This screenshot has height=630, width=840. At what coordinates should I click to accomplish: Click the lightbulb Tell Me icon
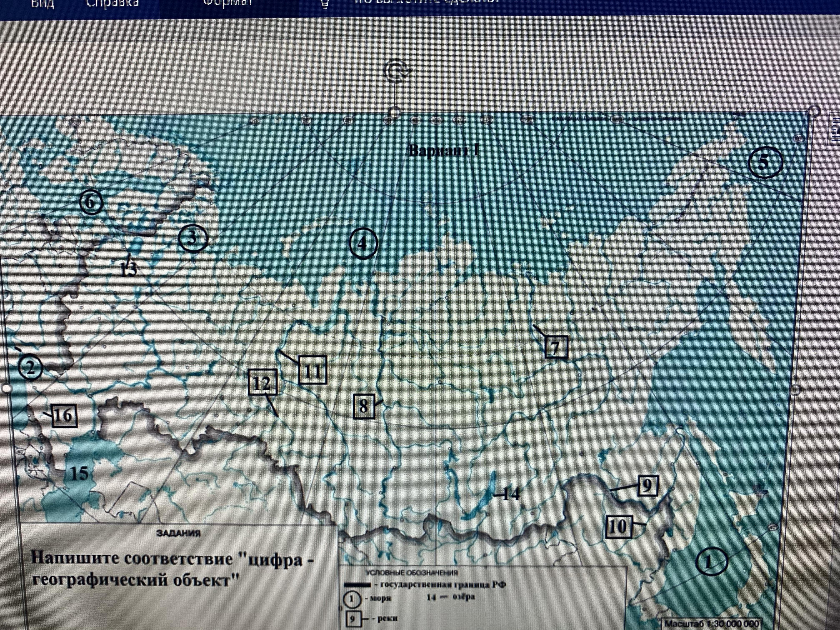point(325,5)
